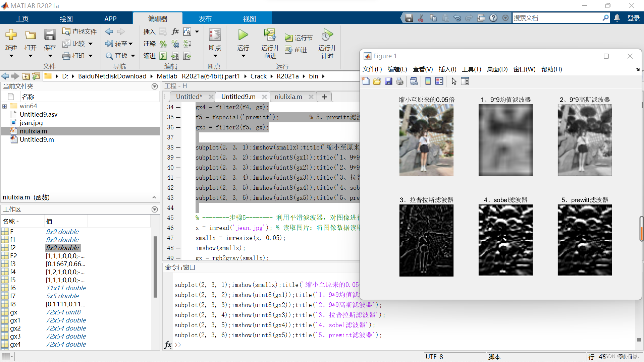Click the Find Files icon

(x=66, y=31)
